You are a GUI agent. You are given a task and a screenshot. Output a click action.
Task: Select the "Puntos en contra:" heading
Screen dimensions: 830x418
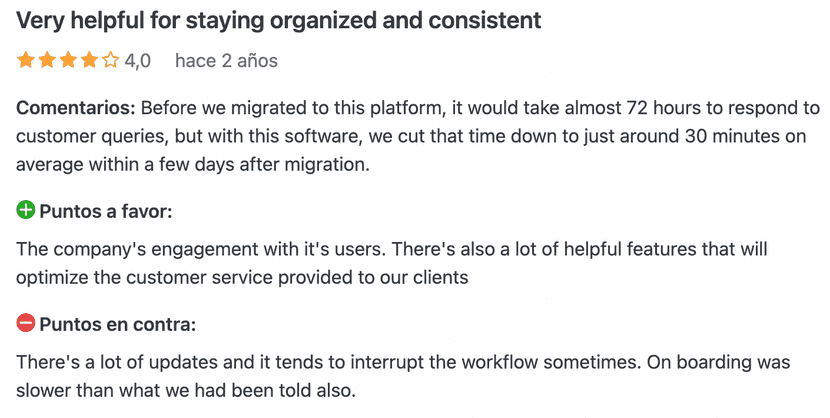click(x=118, y=324)
